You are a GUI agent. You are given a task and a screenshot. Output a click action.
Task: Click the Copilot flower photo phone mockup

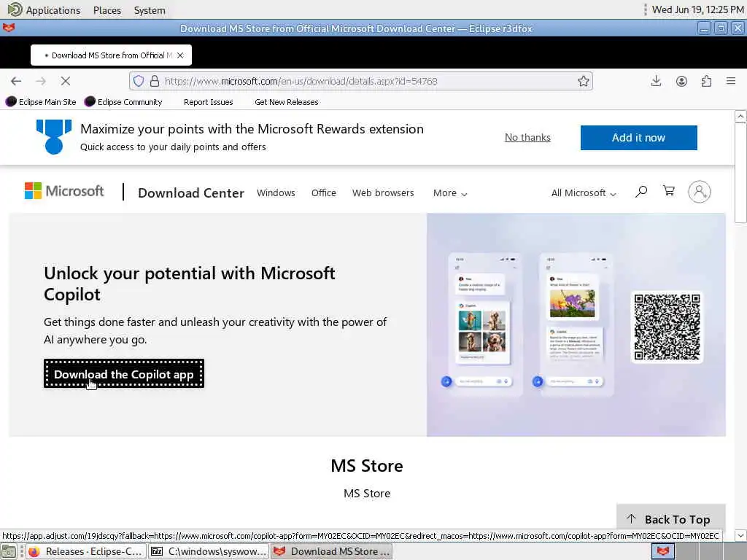(575, 324)
